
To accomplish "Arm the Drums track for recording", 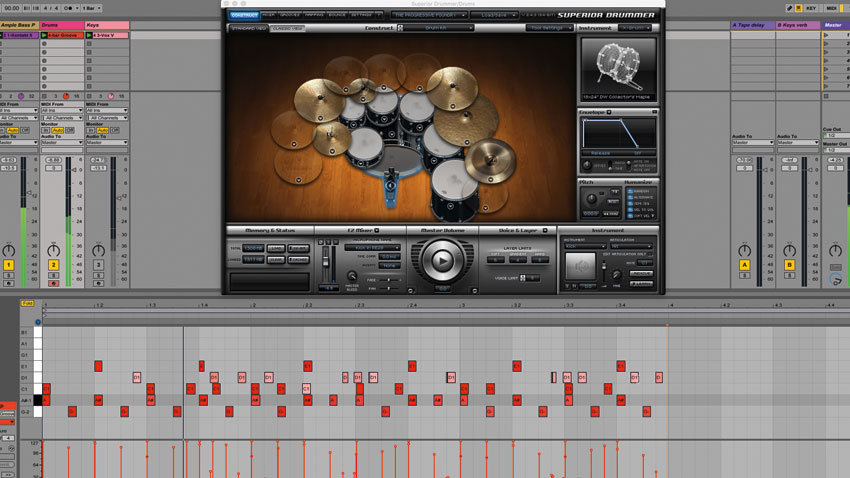I will click(53, 283).
